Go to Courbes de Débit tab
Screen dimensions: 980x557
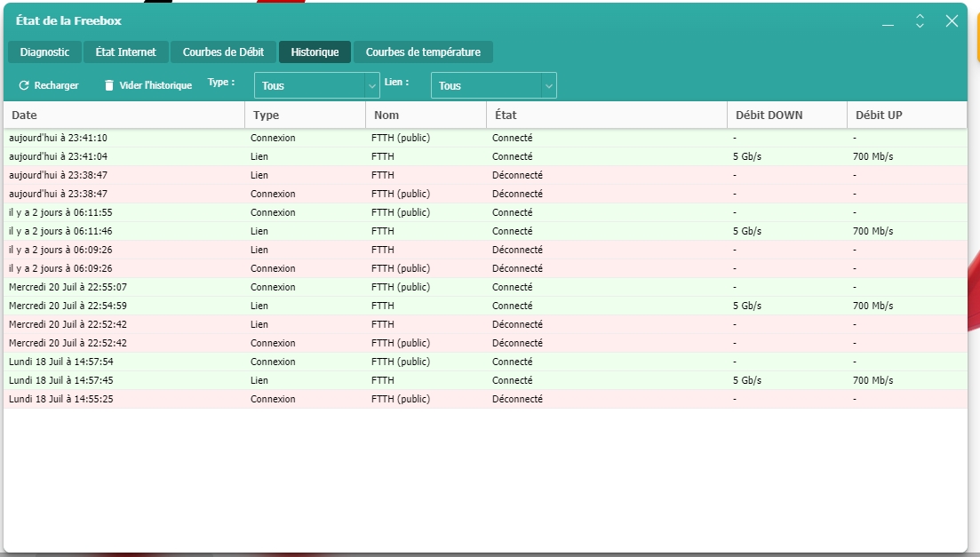(223, 52)
